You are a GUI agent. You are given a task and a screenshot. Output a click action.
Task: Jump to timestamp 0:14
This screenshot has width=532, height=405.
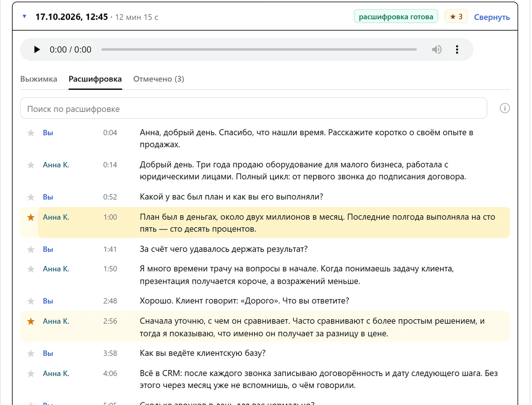pyautogui.click(x=110, y=165)
